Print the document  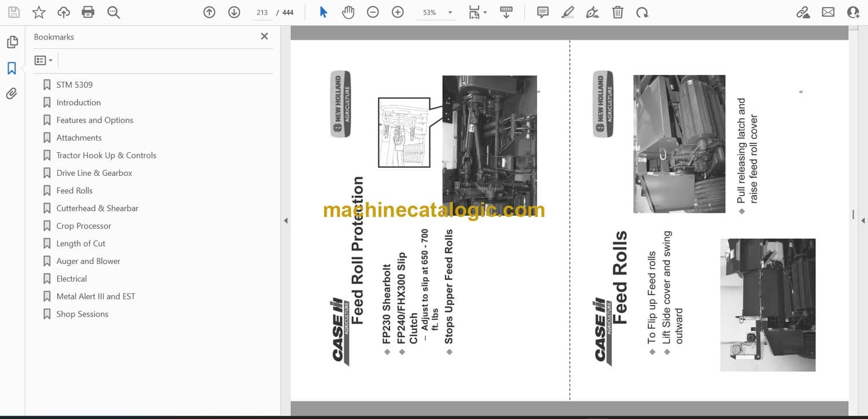pyautogui.click(x=88, y=12)
